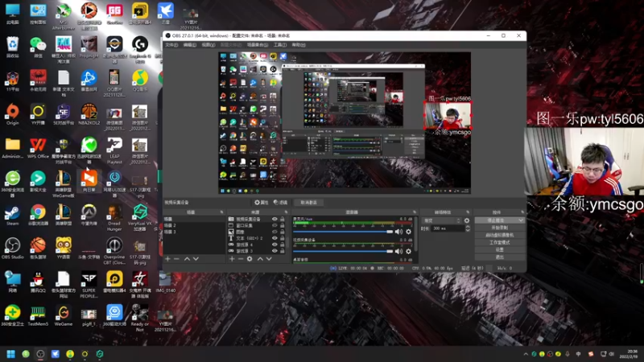Select the green 微信 WeChat desktop icon
644x362 pixels.
(38, 47)
